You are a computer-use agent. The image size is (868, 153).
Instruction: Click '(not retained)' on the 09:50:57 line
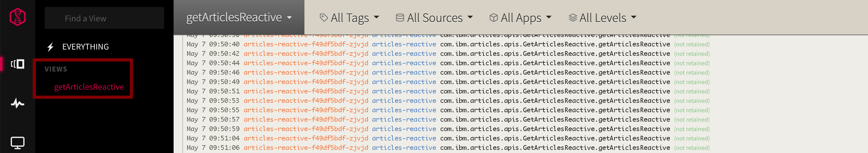[692, 120]
